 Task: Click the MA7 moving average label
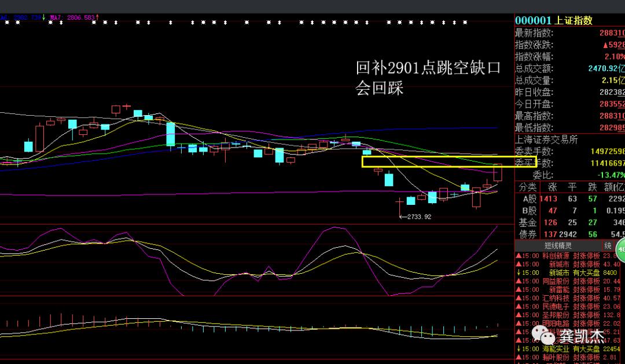tap(56, 18)
